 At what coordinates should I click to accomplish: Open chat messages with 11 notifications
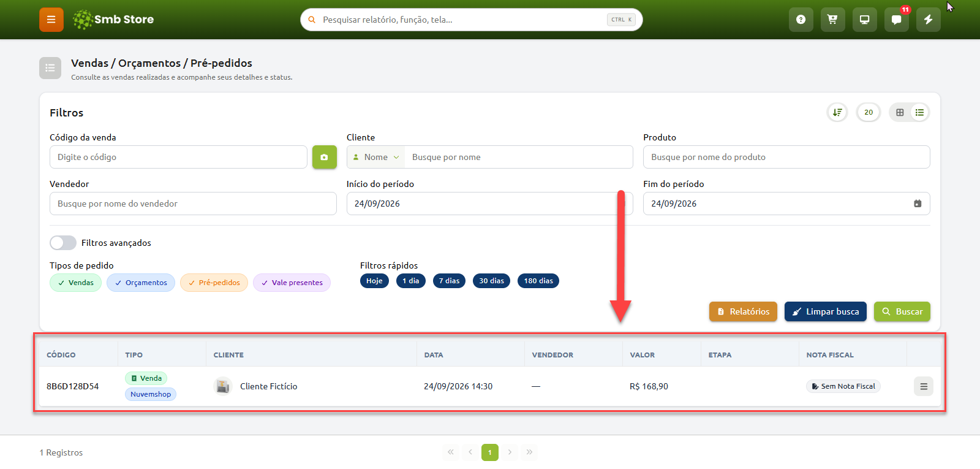coord(896,20)
